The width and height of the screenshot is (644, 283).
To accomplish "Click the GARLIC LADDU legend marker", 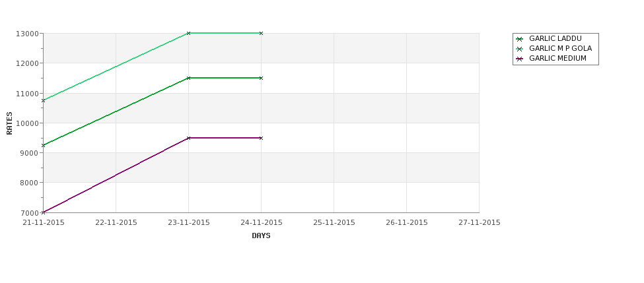I will point(520,39).
